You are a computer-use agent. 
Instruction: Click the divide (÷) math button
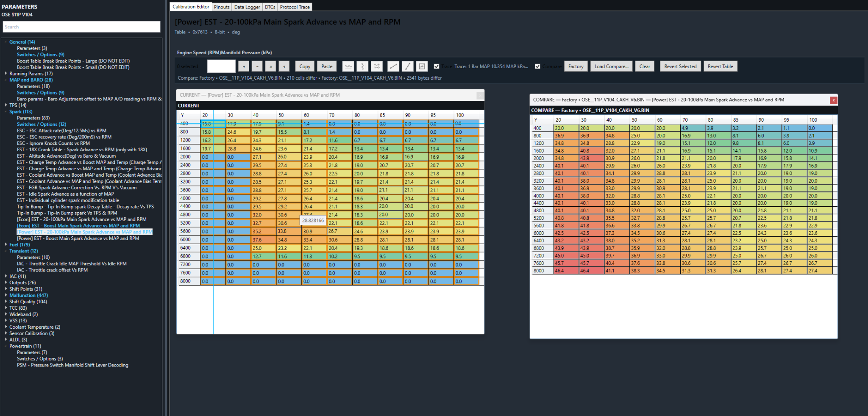tap(284, 67)
